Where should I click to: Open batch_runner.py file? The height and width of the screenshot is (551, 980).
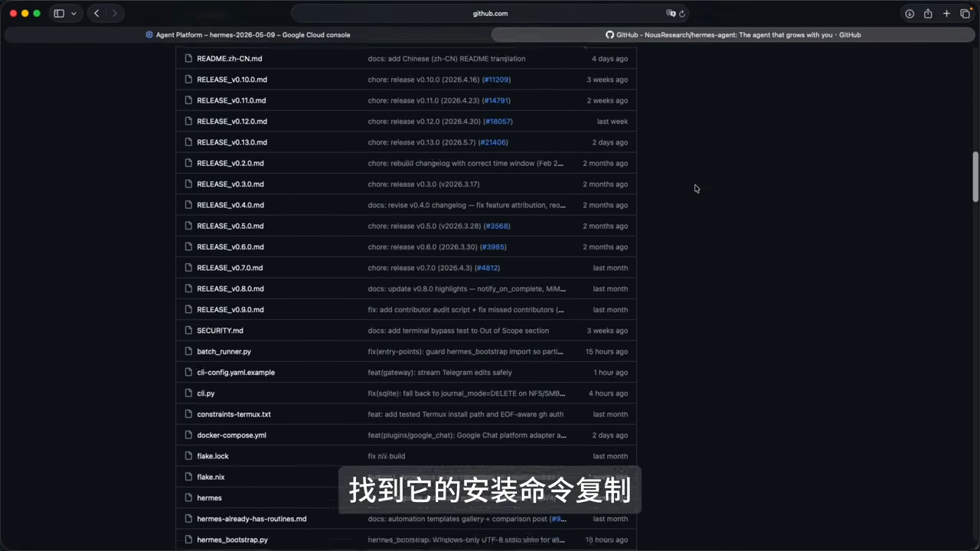coord(224,351)
